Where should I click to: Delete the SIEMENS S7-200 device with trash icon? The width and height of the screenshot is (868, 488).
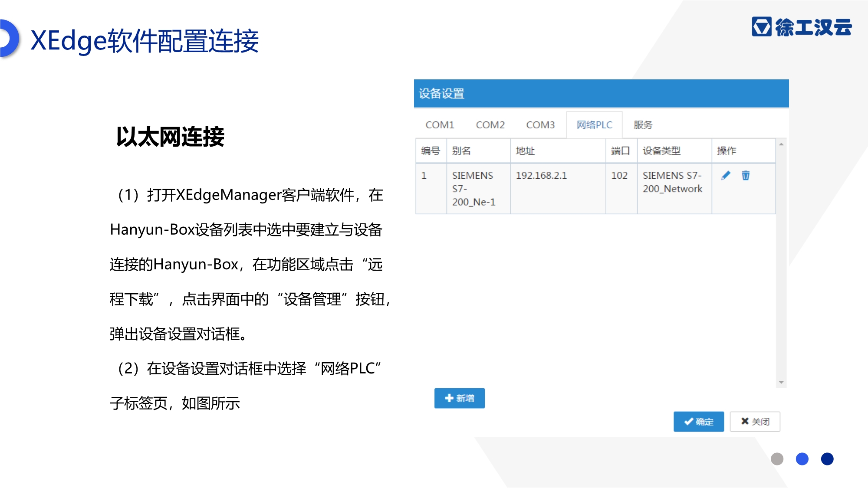click(x=746, y=175)
